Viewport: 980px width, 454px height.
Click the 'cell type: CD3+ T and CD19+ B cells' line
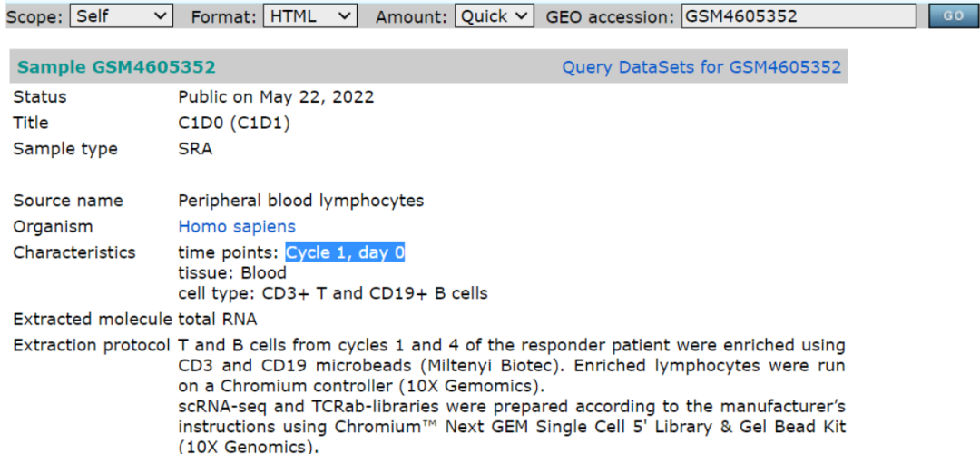pyautogui.click(x=332, y=293)
